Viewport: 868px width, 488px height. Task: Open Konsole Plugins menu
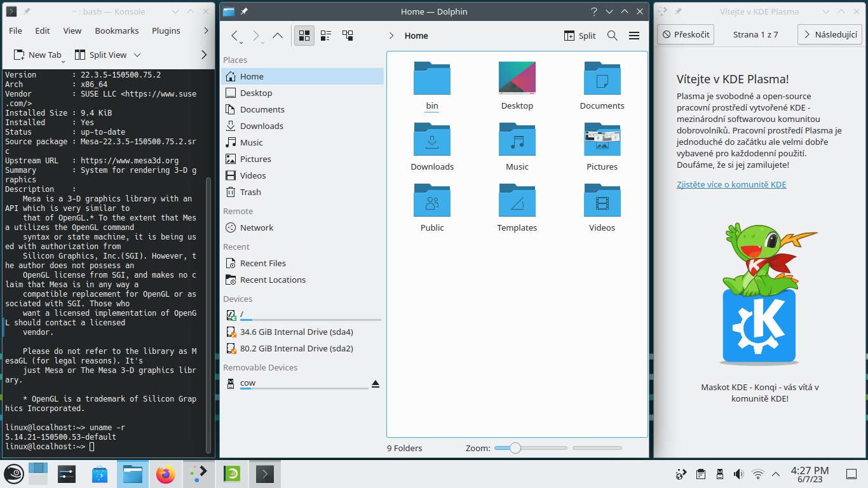(x=166, y=30)
